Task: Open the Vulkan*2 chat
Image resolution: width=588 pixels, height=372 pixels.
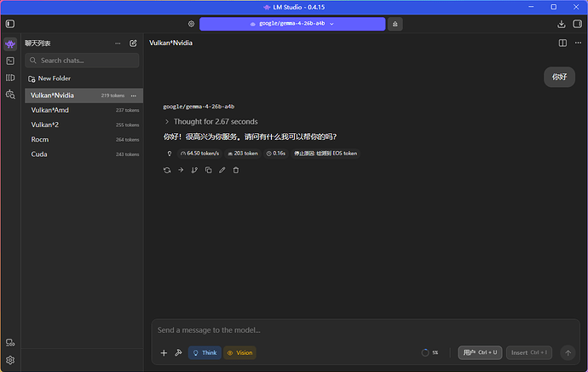Action: [x=84, y=125]
